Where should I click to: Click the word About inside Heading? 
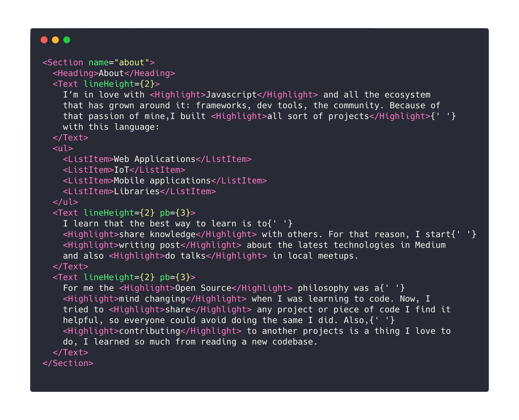pos(111,73)
